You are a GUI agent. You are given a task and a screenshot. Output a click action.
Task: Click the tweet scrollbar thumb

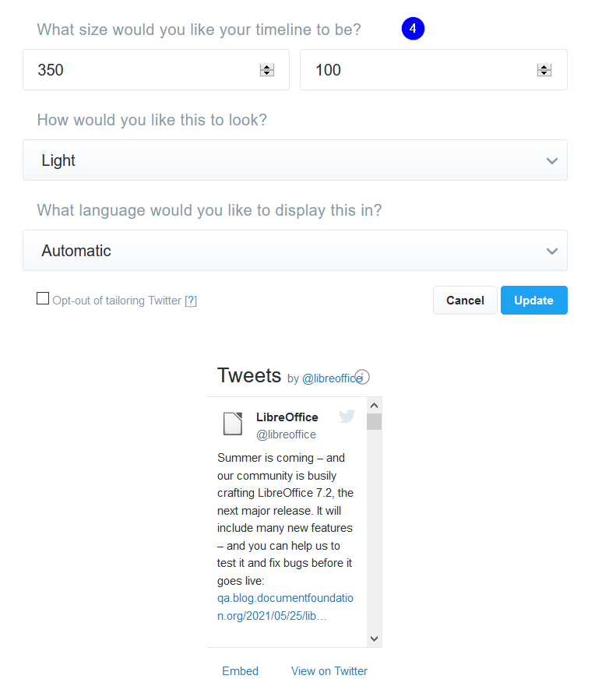pyautogui.click(x=375, y=422)
